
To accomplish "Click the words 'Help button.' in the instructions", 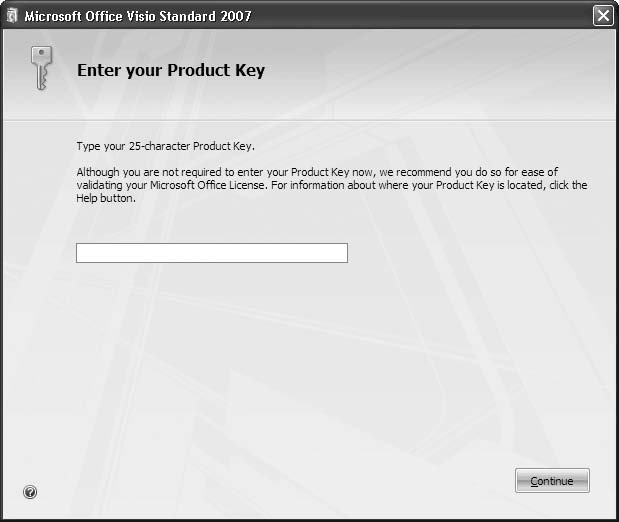I will [x=105, y=198].
